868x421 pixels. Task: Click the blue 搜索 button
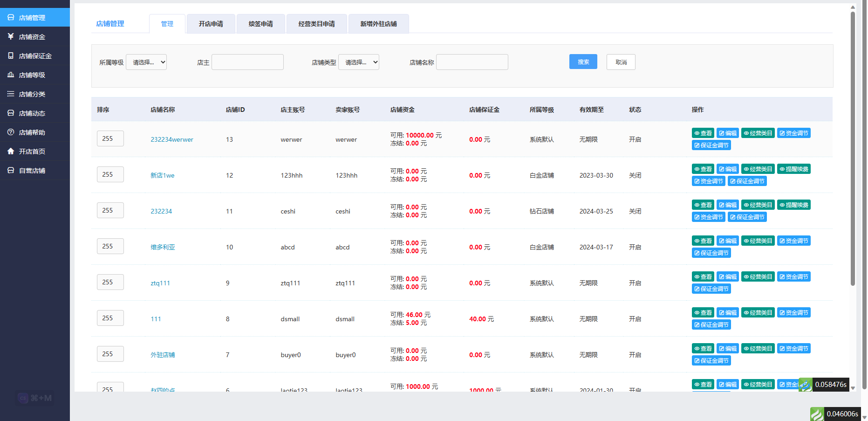pyautogui.click(x=583, y=62)
